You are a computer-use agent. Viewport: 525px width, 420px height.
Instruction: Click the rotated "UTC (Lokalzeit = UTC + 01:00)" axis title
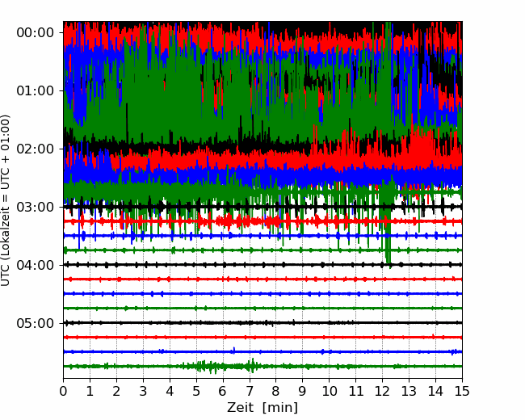(x=5, y=200)
